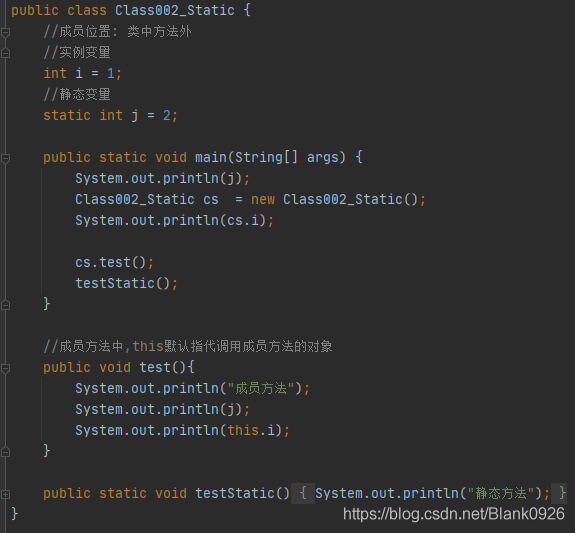Click the "成员方法" string literal
Screen dimensions: 575x533
click(261, 388)
